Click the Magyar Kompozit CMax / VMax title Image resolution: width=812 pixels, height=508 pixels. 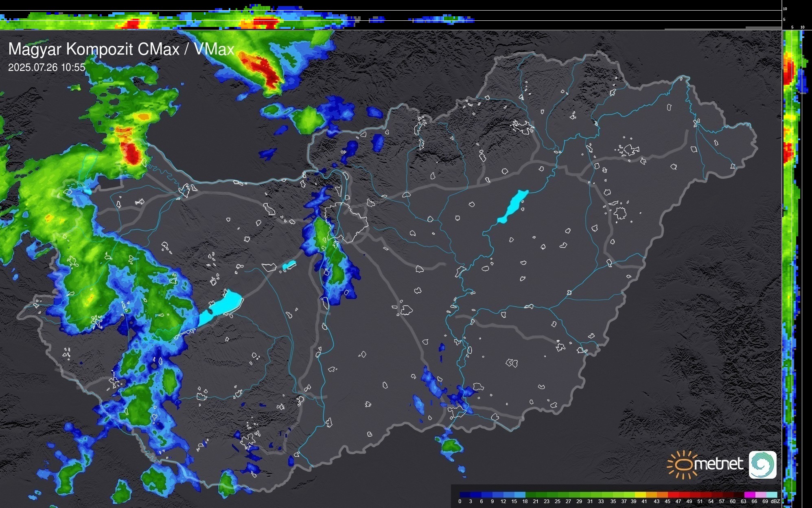pyautogui.click(x=121, y=49)
